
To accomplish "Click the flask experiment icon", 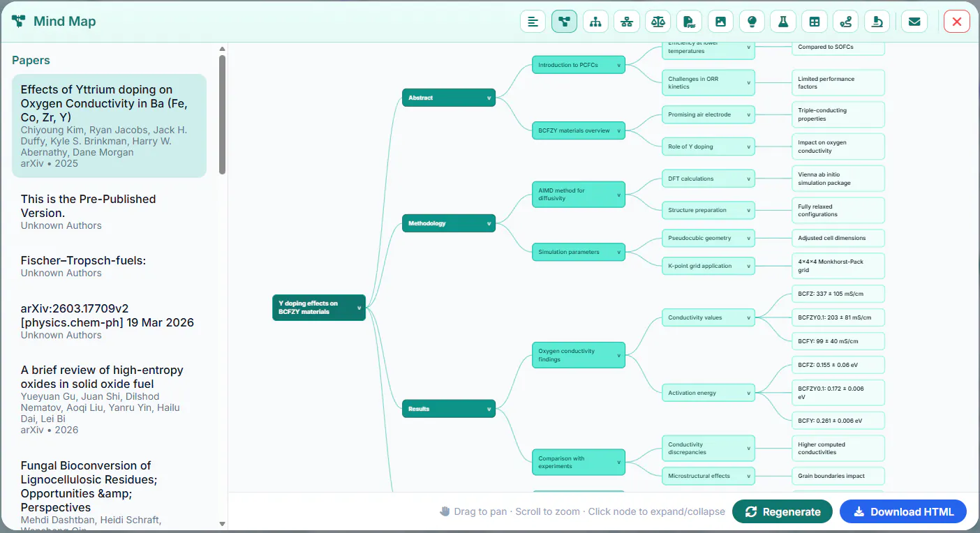I will tap(783, 22).
